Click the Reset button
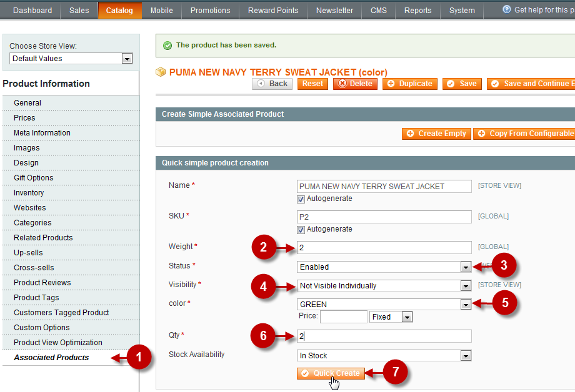 click(312, 84)
